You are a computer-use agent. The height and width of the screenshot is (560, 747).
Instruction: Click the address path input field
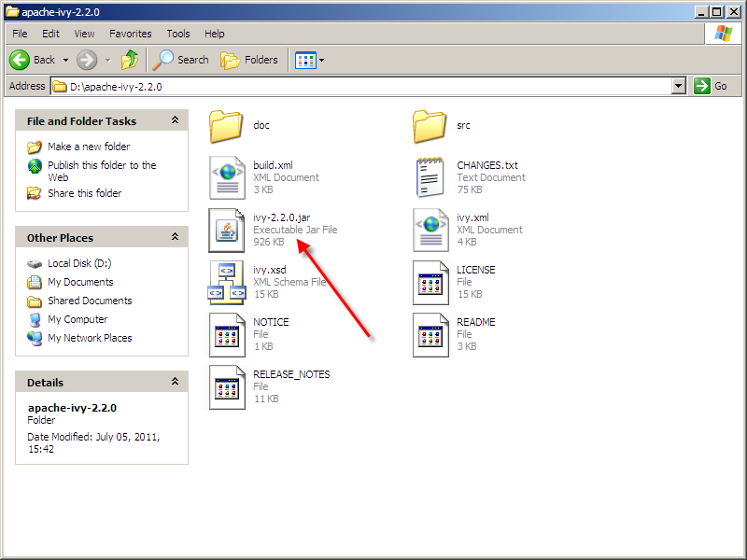pos(361,86)
